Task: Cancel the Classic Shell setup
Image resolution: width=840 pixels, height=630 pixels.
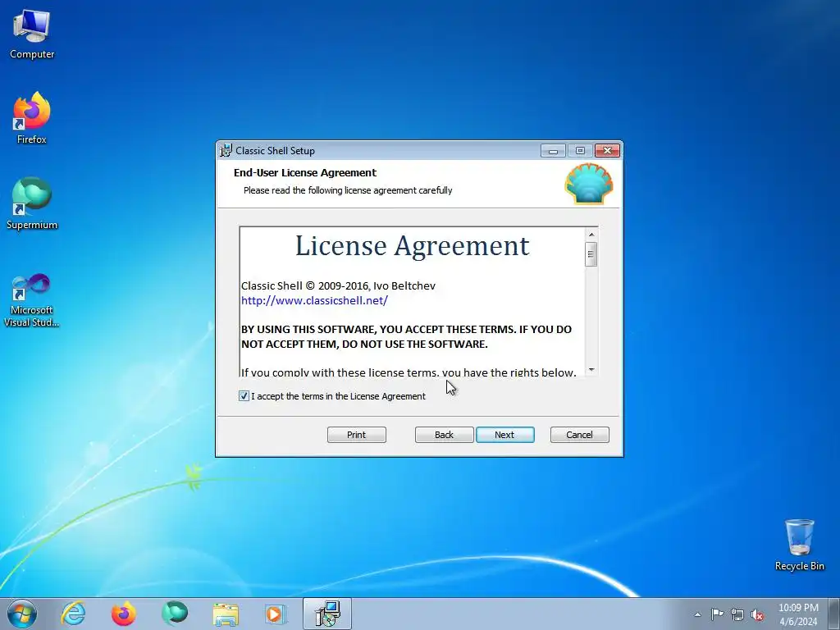Action: [579, 435]
